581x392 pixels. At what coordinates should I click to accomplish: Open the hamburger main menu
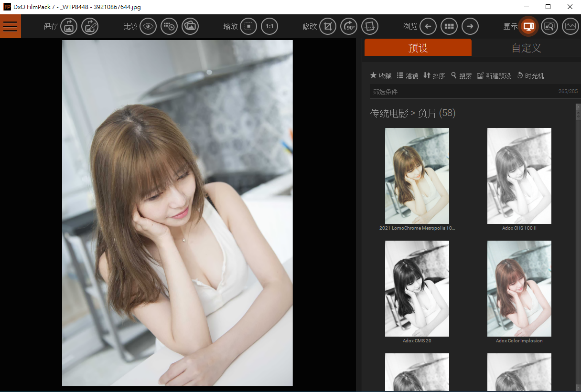click(10, 26)
